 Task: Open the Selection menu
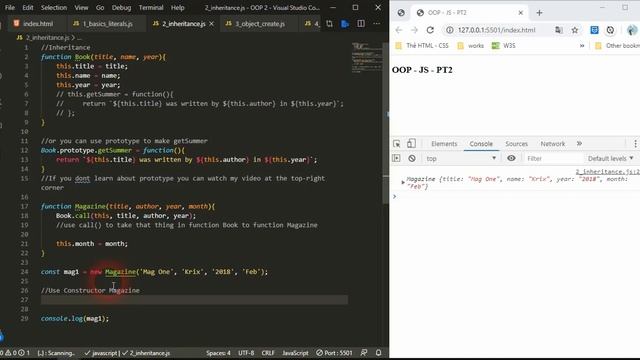tap(54, 7)
